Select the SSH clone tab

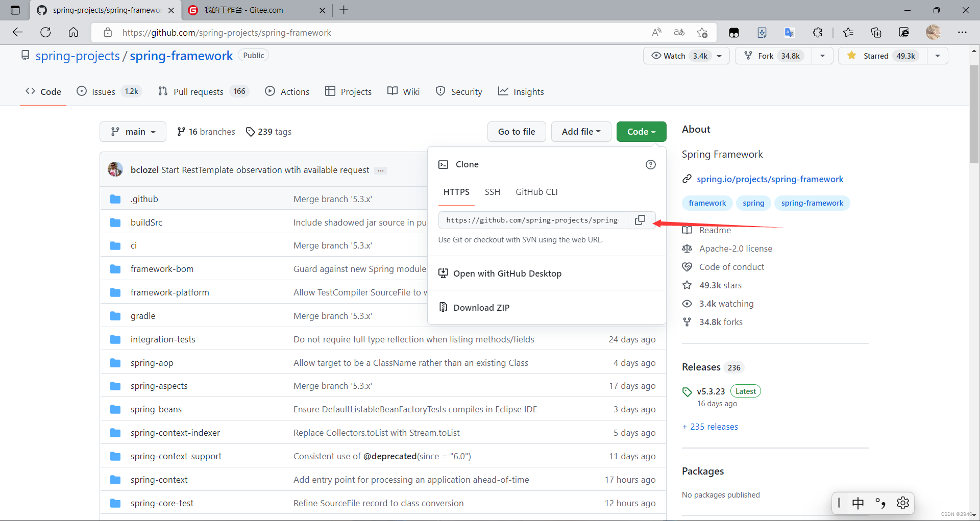click(x=493, y=192)
